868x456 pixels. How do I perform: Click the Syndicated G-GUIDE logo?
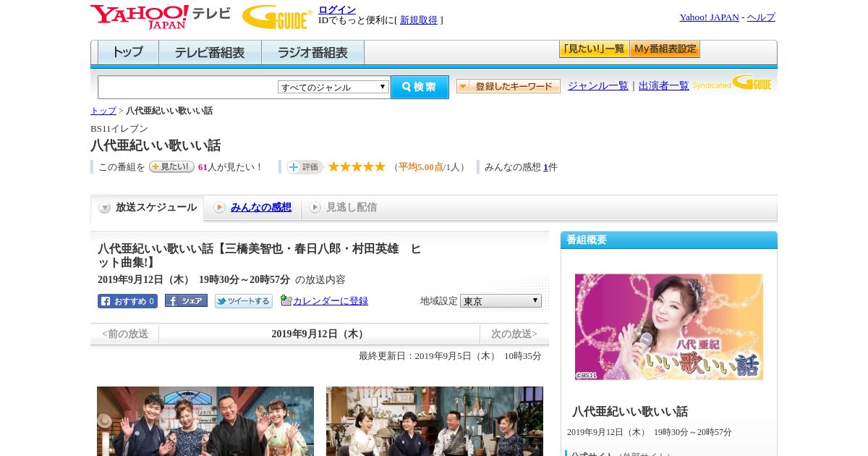pyautogui.click(x=731, y=83)
